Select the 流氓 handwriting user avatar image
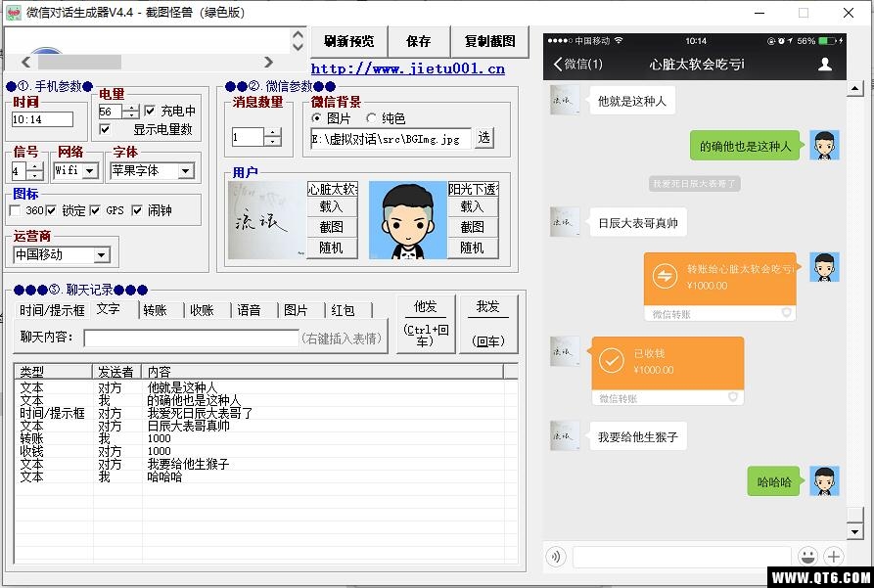874x588 pixels. click(x=267, y=219)
